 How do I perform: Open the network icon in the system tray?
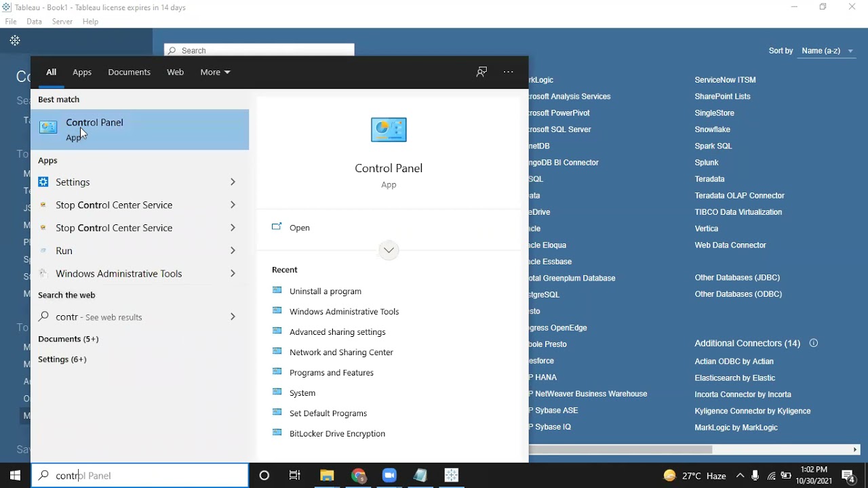[771, 476]
